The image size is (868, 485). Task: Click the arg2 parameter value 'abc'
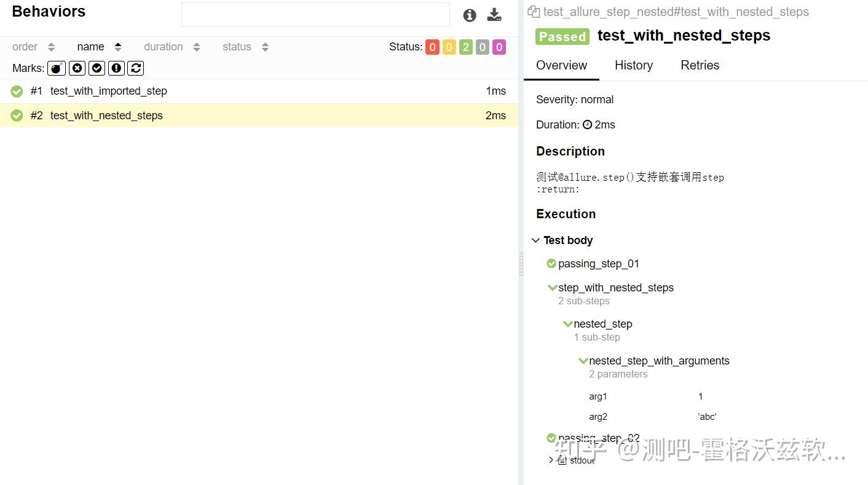click(x=707, y=417)
